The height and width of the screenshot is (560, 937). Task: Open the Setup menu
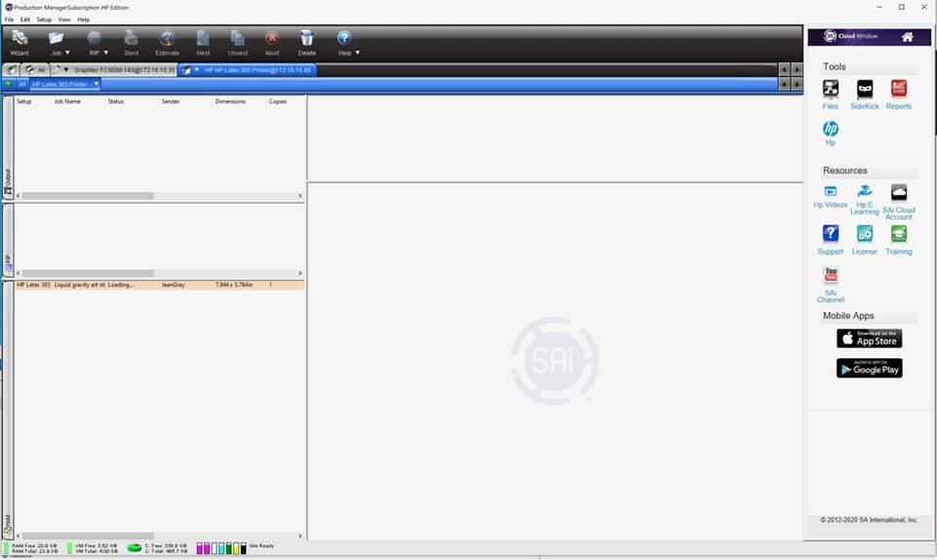coord(44,20)
